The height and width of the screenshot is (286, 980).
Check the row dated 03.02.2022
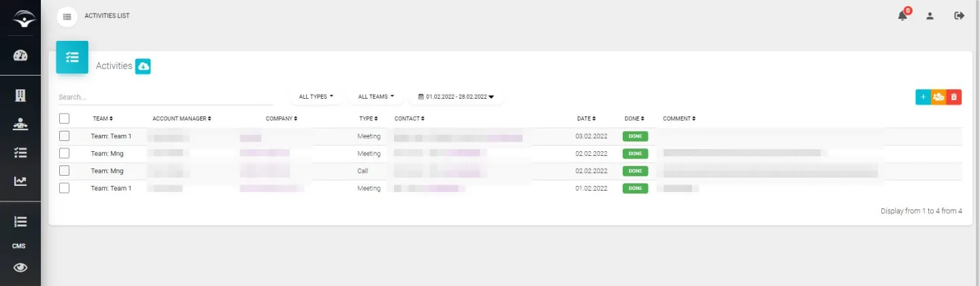tap(65, 136)
